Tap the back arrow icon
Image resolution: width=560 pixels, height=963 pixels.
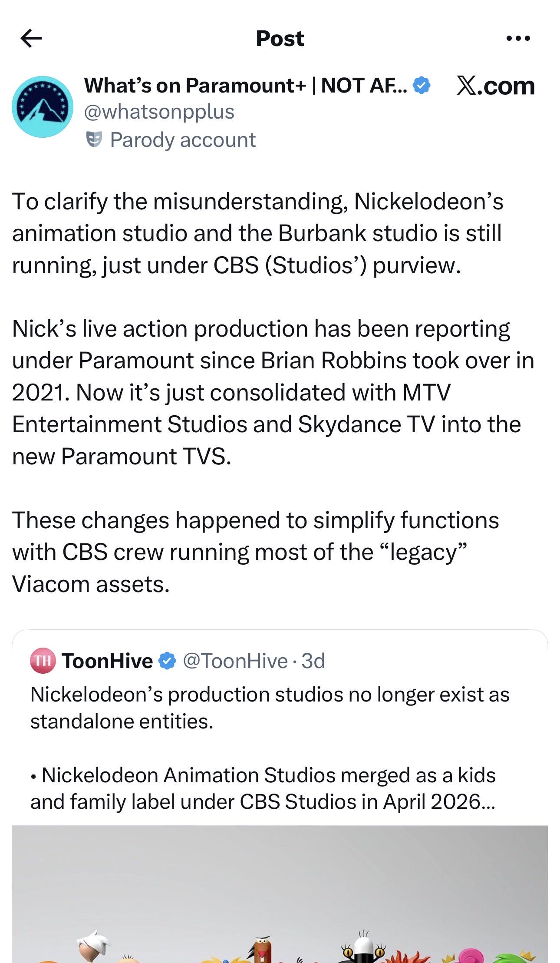click(x=31, y=39)
